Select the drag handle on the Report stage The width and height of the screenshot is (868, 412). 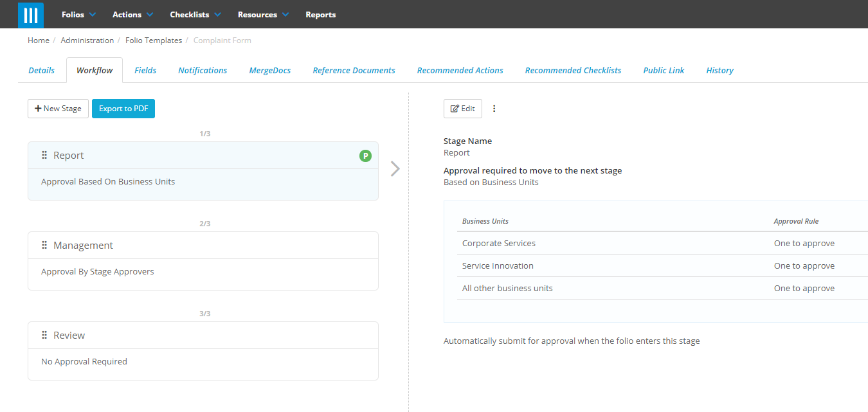pos(44,155)
